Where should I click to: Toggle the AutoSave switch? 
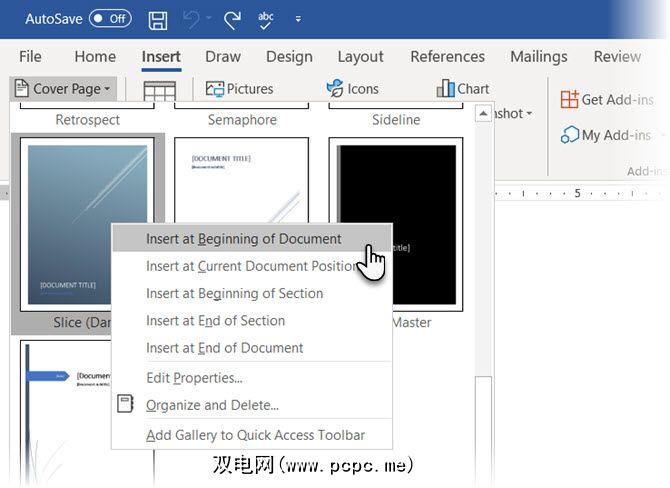pos(110,19)
